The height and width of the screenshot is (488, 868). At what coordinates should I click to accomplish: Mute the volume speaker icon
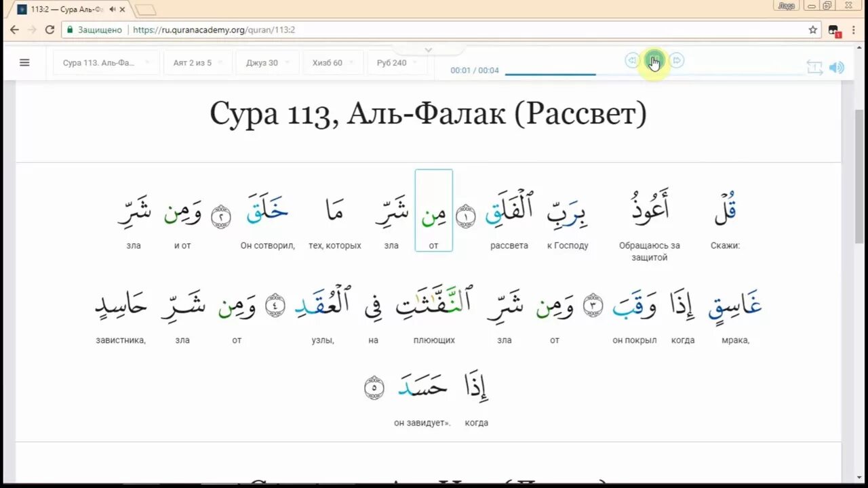tap(837, 67)
